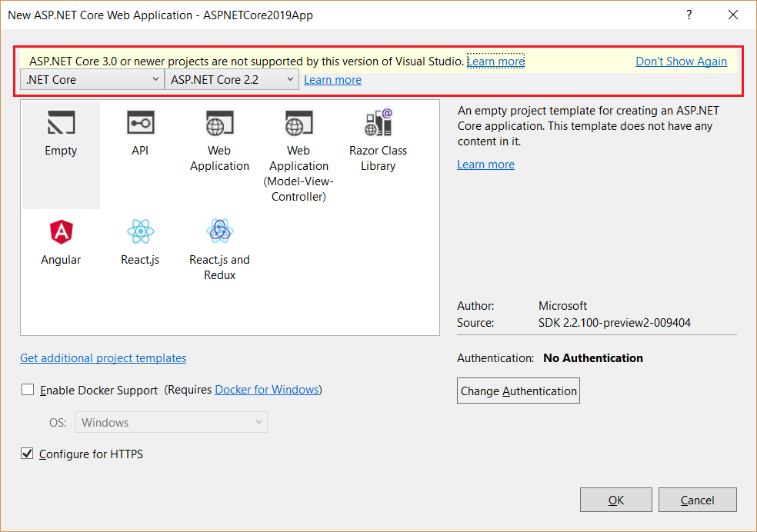This screenshot has height=532, width=757.
Task: Select the Empty project template icon
Action: tap(61, 123)
